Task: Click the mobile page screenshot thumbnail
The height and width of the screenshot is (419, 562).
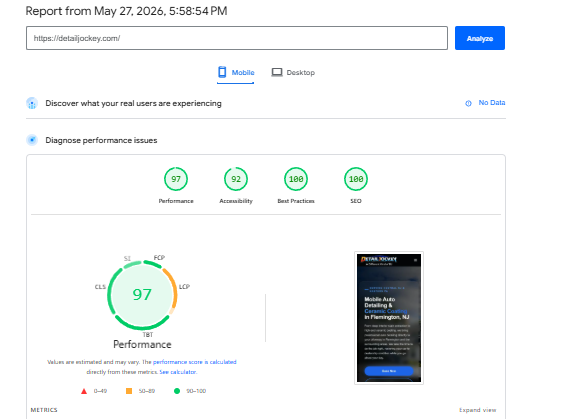Action: click(389, 318)
